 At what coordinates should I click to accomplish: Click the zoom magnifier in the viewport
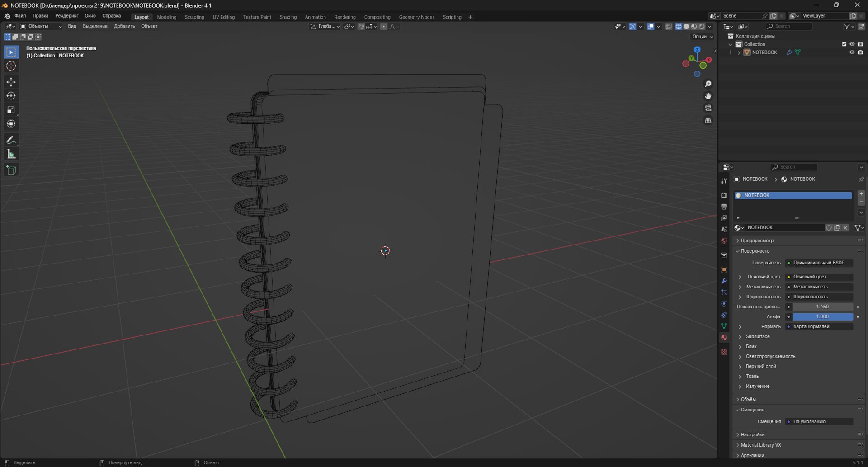(708, 84)
